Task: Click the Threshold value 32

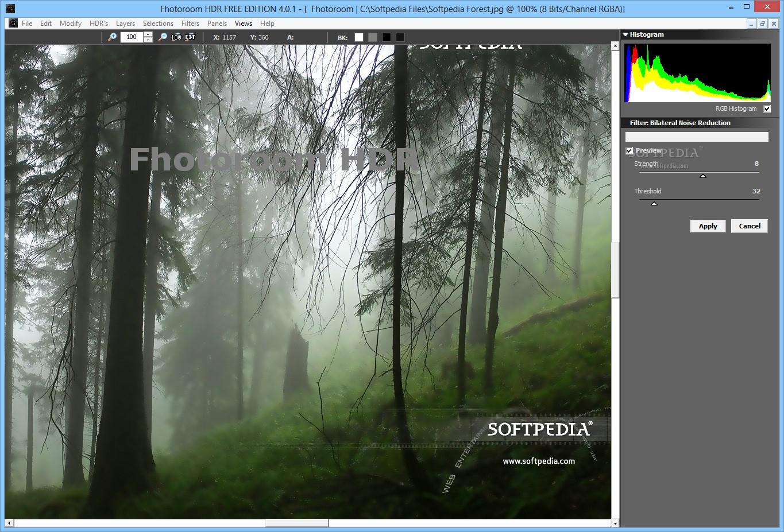Action: point(756,191)
